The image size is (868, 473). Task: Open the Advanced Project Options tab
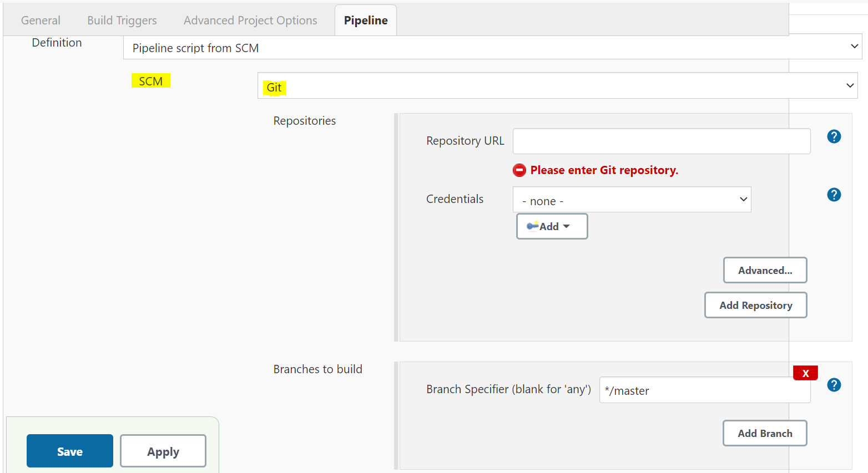[250, 21]
